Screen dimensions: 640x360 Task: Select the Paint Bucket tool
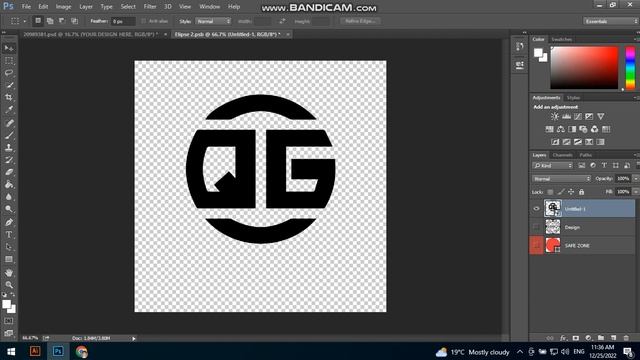[x=9, y=184]
